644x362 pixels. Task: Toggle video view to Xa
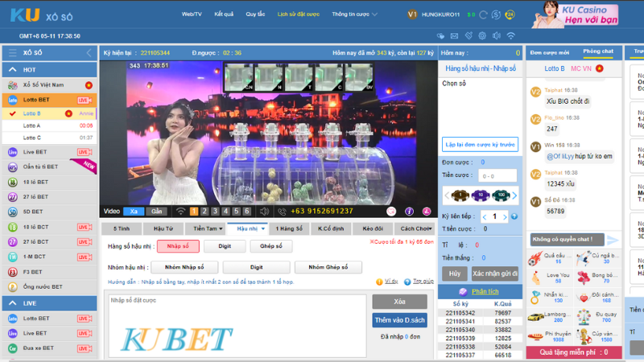(x=133, y=211)
